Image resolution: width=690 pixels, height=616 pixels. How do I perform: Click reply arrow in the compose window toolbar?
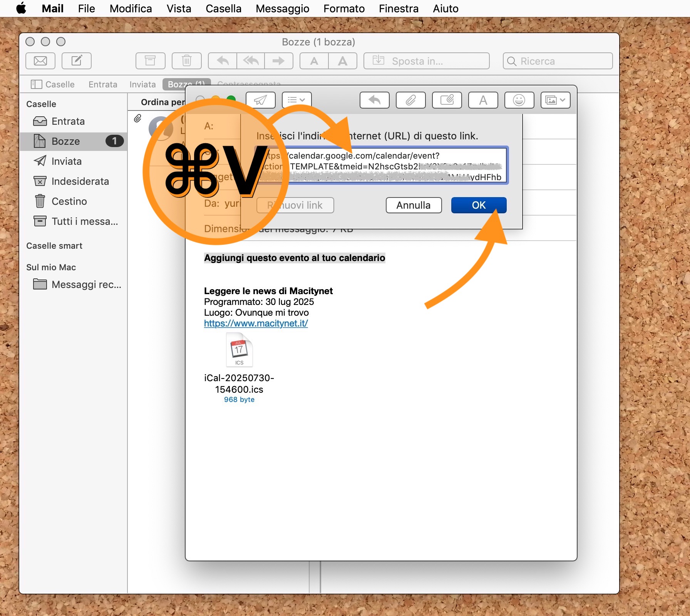[375, 100]
